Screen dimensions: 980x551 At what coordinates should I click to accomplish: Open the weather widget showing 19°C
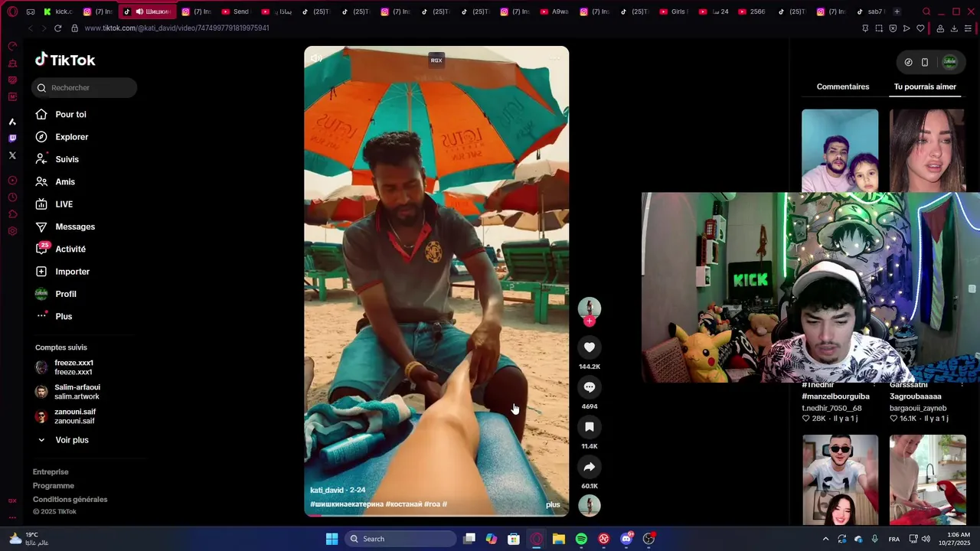click(29, 539)
